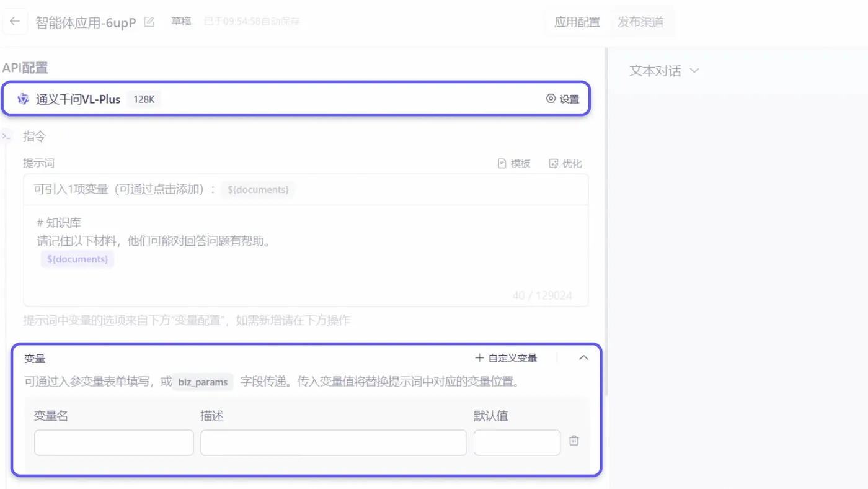Click the 草稿 status label
Screen dimensions: 868x489
click(x=181, y=21)
